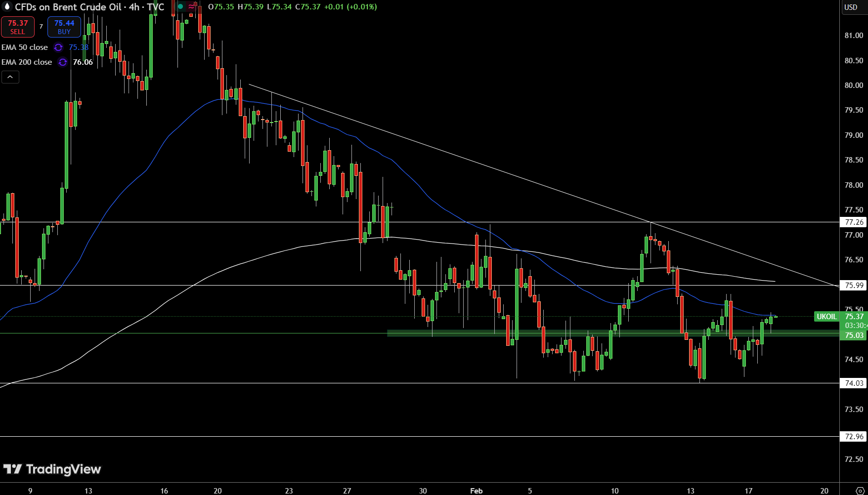The width and height of the screenshot is (868, 495).
Task: Click the low value L75.34 in header
Action: [x=279, y=7]
